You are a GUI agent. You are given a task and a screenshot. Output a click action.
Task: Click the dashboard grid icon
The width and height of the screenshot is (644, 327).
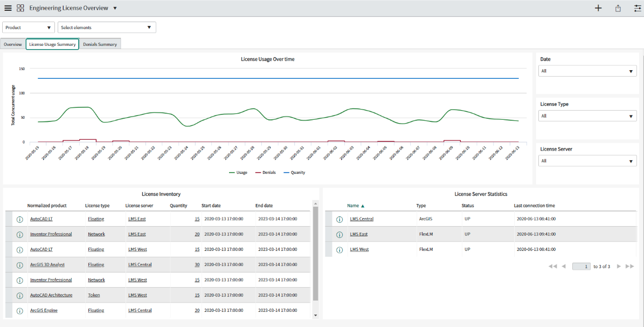[20, 8]
